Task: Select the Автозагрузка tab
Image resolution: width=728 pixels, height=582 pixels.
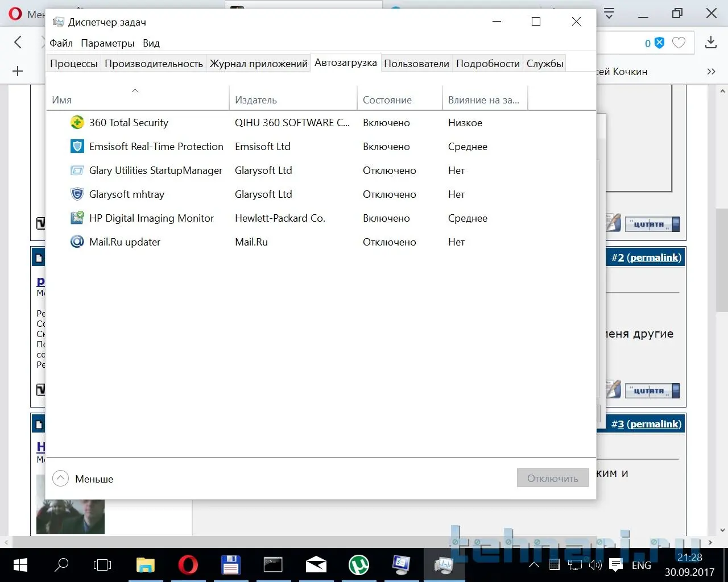Action: point(346,63)
